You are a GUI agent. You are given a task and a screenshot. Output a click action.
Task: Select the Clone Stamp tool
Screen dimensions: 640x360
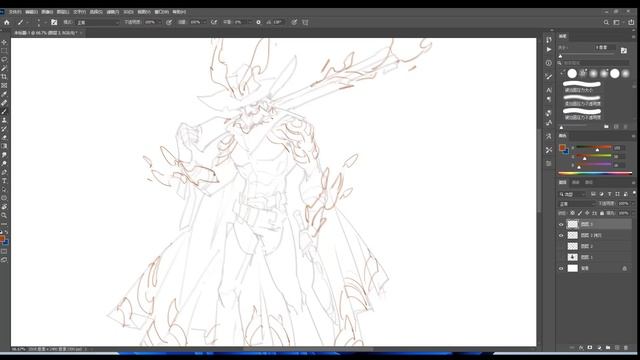(x=4, y=120)
